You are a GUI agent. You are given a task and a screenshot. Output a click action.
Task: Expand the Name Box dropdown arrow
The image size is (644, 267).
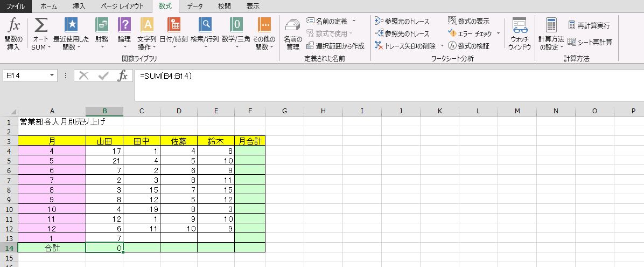[52, 76]
